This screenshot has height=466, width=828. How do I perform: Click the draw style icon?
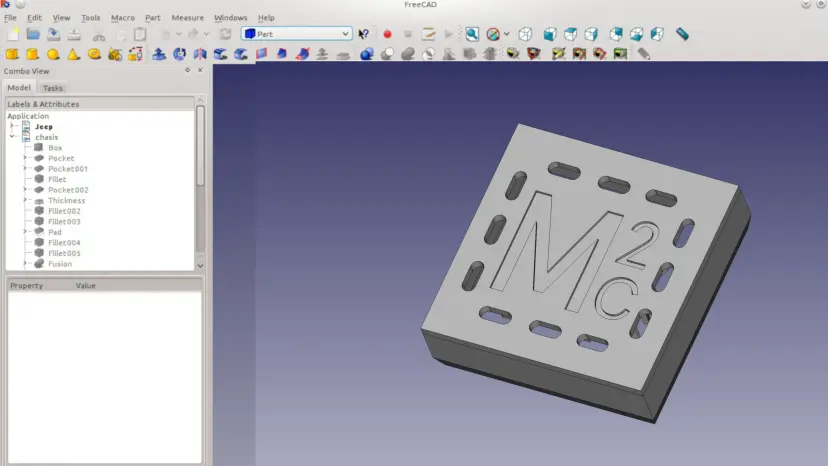[x=493, y=34]
